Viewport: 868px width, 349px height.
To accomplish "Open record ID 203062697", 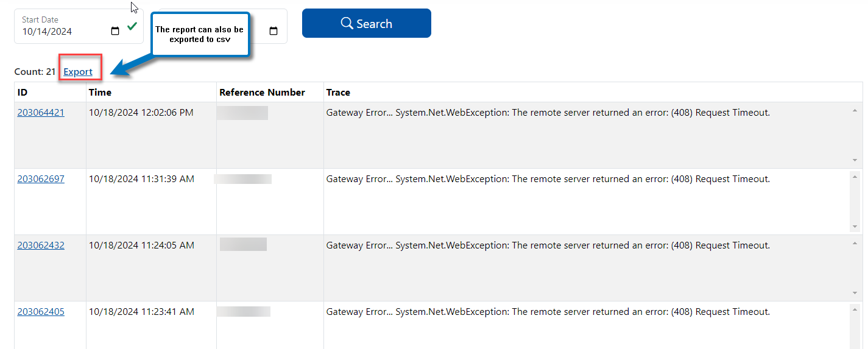I will pos(41,178).
